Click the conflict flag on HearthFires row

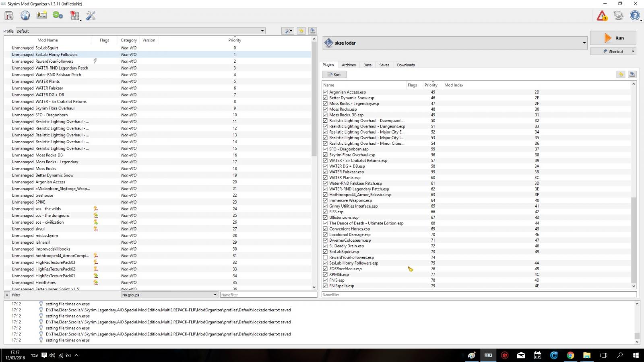click(x=96, y=282)
